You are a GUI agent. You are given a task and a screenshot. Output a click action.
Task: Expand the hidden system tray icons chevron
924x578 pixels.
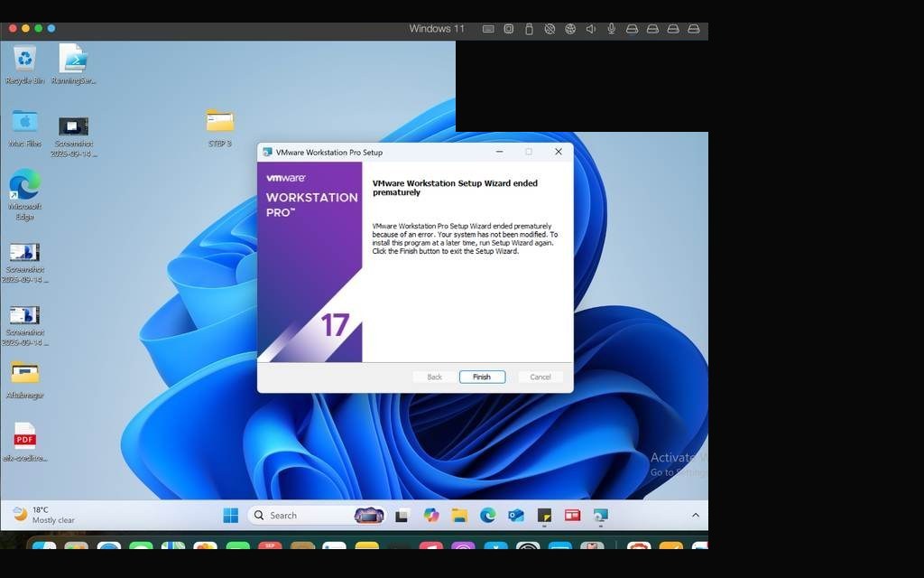tap(696, 516)
